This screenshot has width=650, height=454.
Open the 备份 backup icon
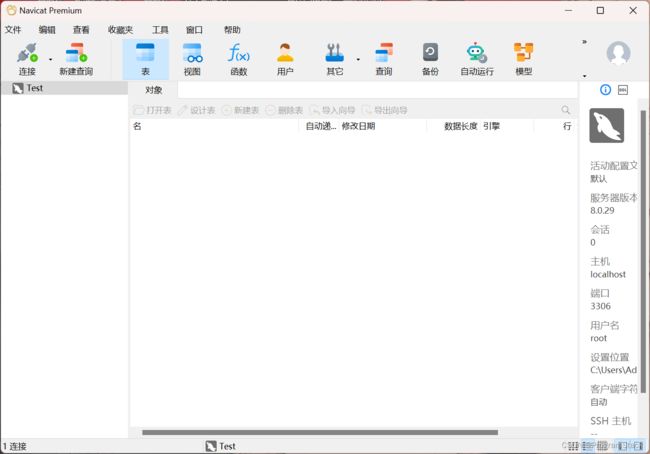click(430, 59)
